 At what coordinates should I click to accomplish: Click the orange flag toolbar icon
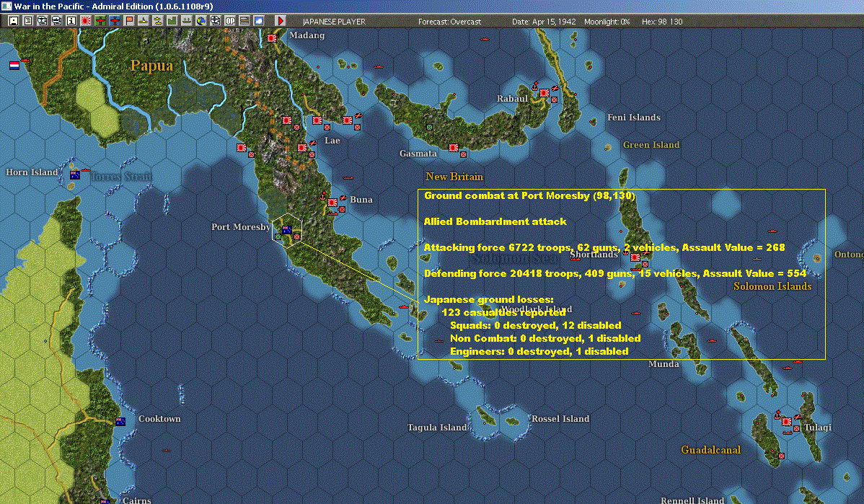pyautogui.click(x=129, y=21)
